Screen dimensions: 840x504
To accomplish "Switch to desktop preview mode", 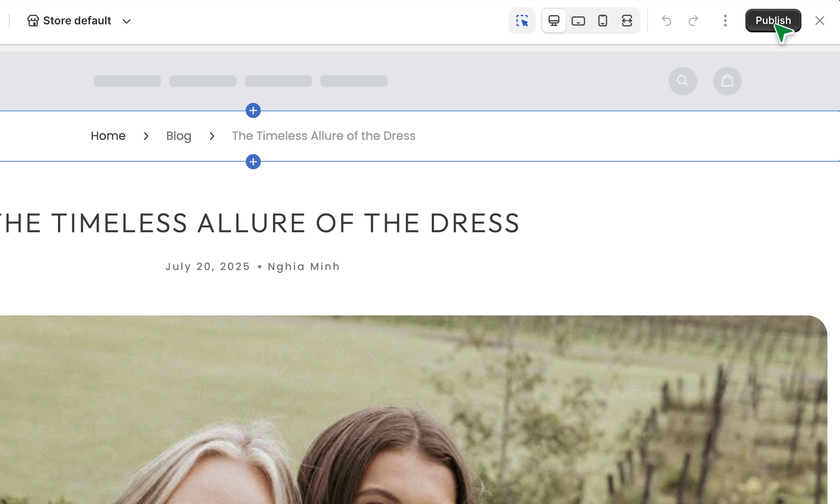I will (x=554, y=21).
